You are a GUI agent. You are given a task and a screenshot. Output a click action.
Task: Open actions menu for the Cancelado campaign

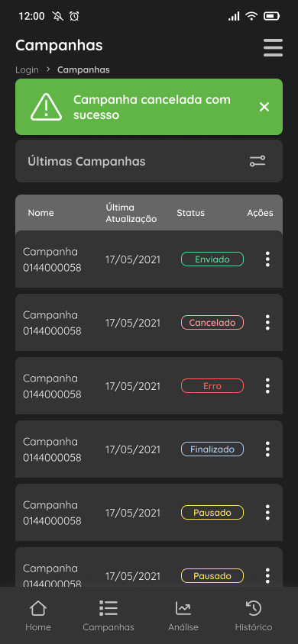coord(267,323)
